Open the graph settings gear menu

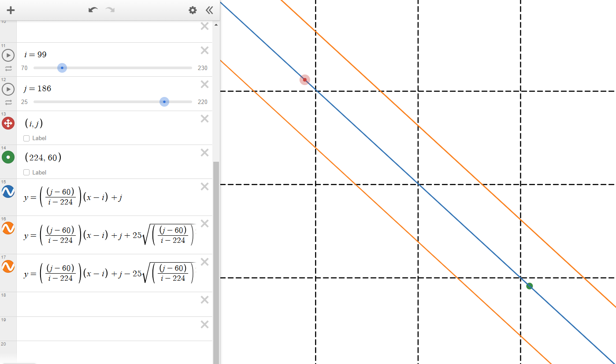[193, 10]
